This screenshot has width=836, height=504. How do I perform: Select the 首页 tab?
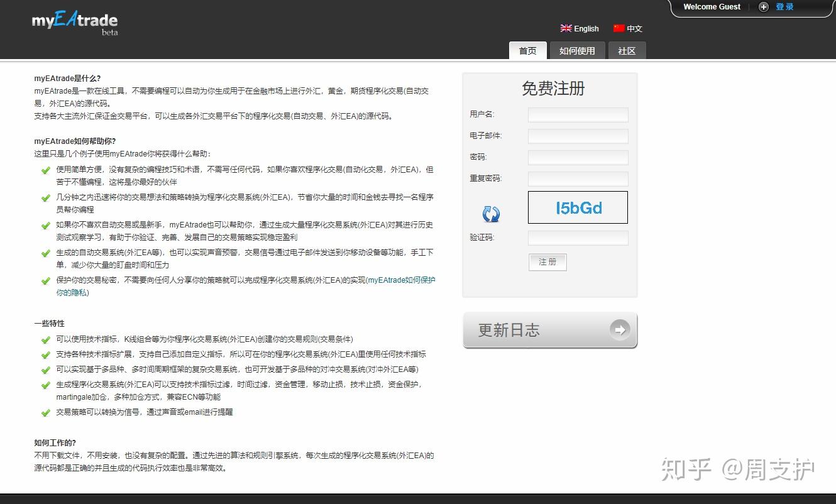tap(527, 51)
